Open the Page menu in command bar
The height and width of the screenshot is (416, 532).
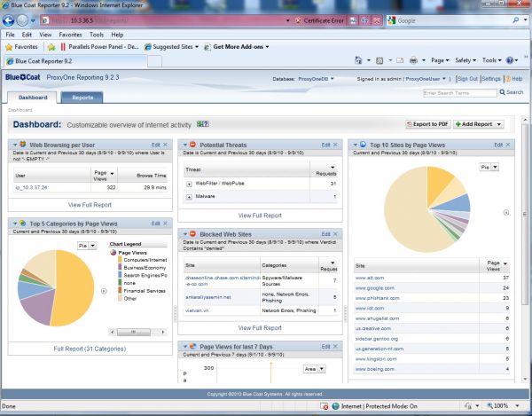(x=440, y=60)
